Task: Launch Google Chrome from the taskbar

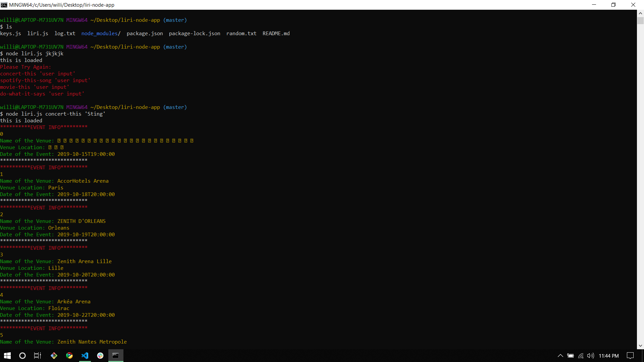Action: pos(69,356)
